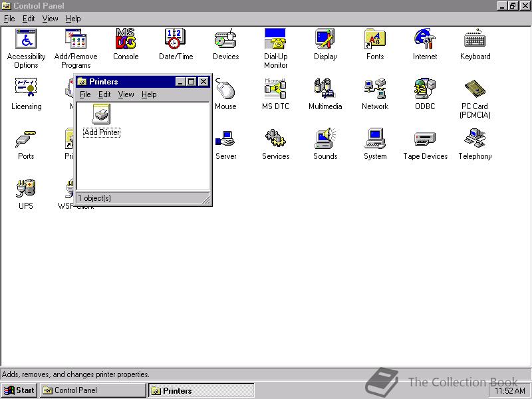Minimize the Printers window
The height and width of the screenshot is (399, 532).
click(180, 81)
